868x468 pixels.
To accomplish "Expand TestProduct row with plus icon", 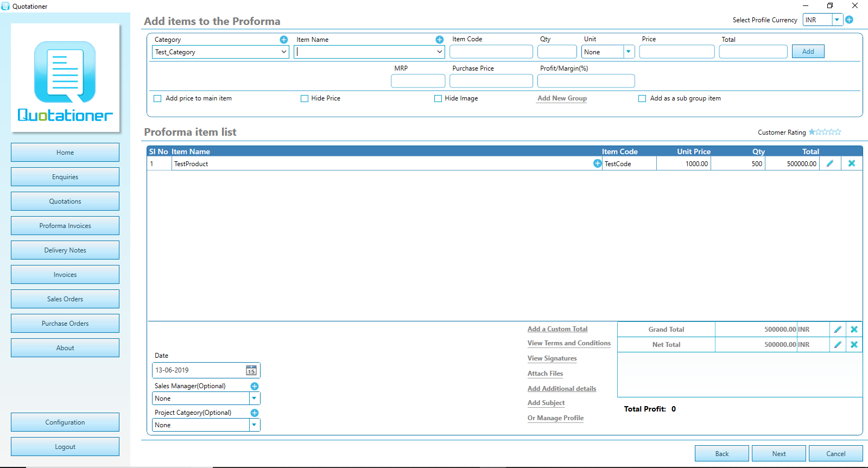I will tap(597, 163).
